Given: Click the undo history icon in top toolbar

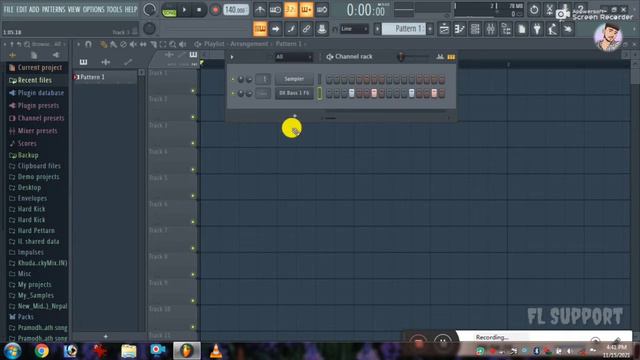Looking at the screenshot, I should click(534, 9).
